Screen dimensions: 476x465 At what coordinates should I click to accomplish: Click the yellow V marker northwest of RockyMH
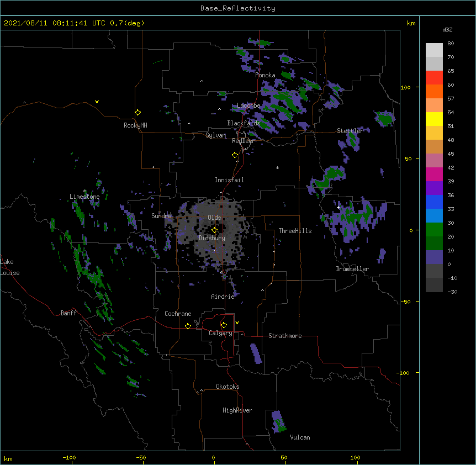tap(97, 102)
